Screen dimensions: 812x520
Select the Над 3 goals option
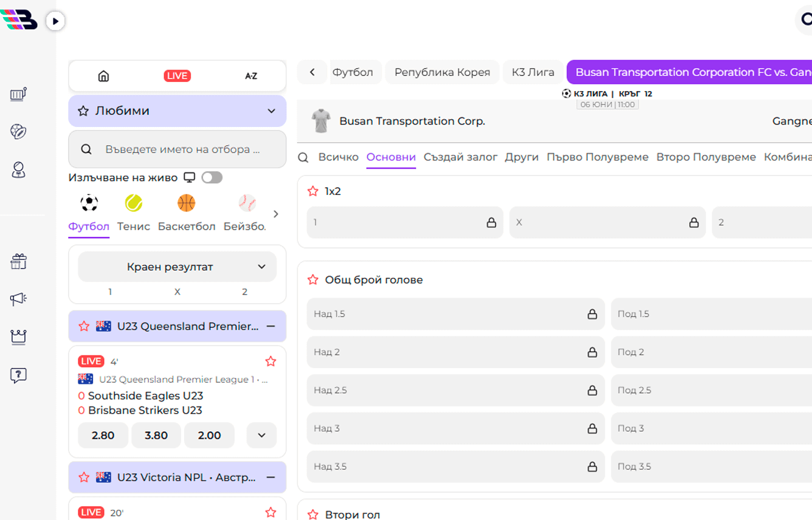[x=456, y=428]
